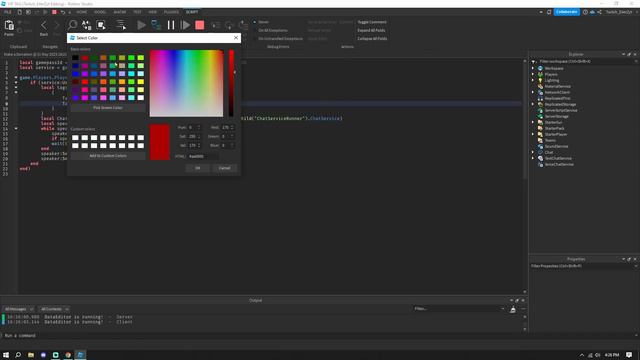
Task: Expand the StarterGui tree node
Action: 533,122
